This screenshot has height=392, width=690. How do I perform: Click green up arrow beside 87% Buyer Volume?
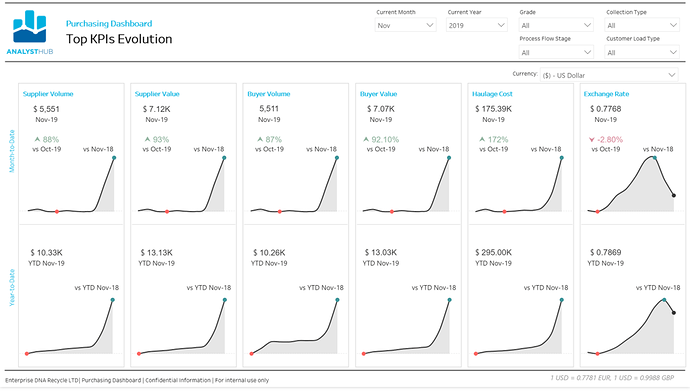(x=260, y=139)
